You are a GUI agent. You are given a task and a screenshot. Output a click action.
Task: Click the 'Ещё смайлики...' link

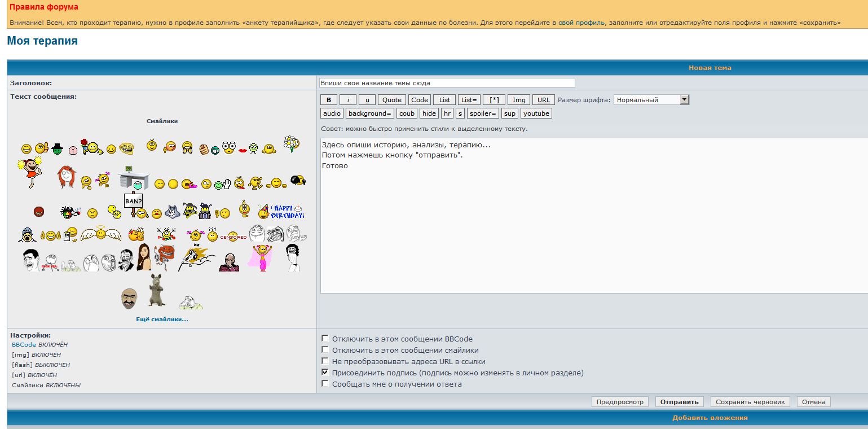point(162,319)
